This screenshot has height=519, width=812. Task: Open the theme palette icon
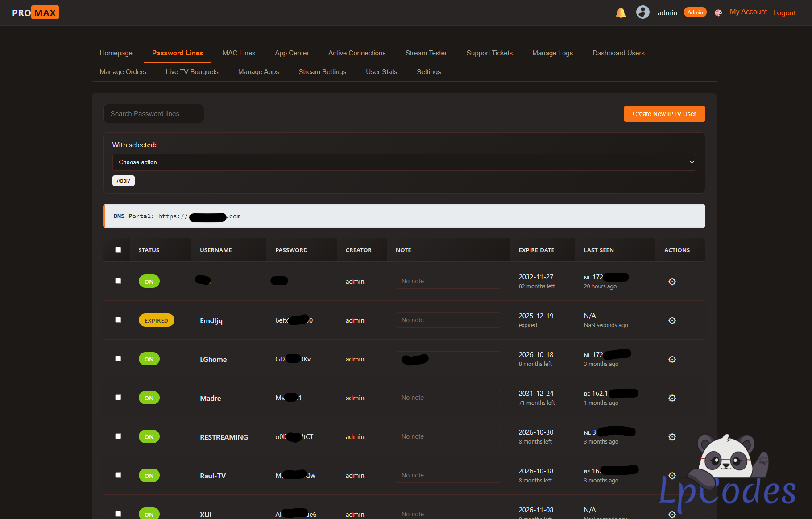click(718, 13)
